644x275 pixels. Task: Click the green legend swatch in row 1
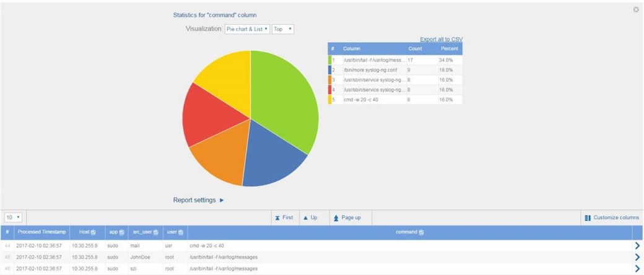point(329,60)
